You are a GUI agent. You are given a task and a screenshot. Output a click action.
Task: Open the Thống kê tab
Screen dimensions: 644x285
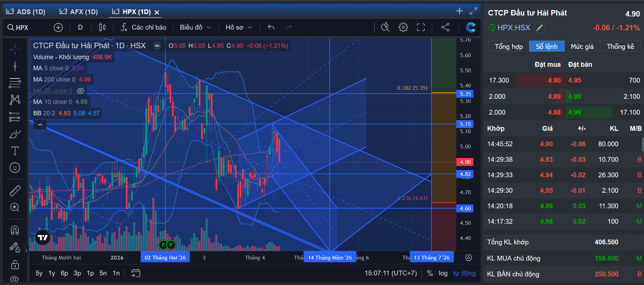620,46
